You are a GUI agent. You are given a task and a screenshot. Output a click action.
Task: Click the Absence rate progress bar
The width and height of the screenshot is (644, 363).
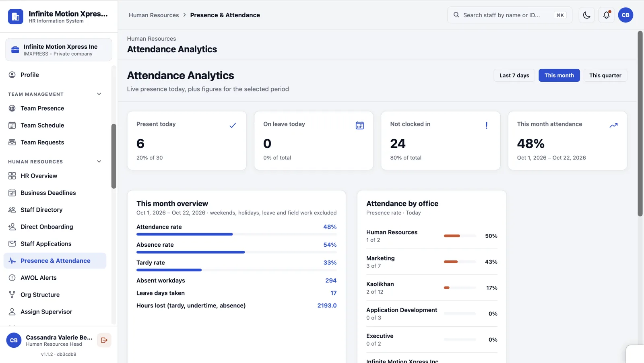point(236,252)
